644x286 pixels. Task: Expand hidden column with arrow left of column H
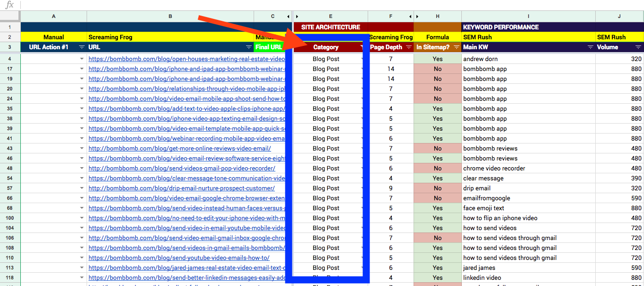[418, 17]
